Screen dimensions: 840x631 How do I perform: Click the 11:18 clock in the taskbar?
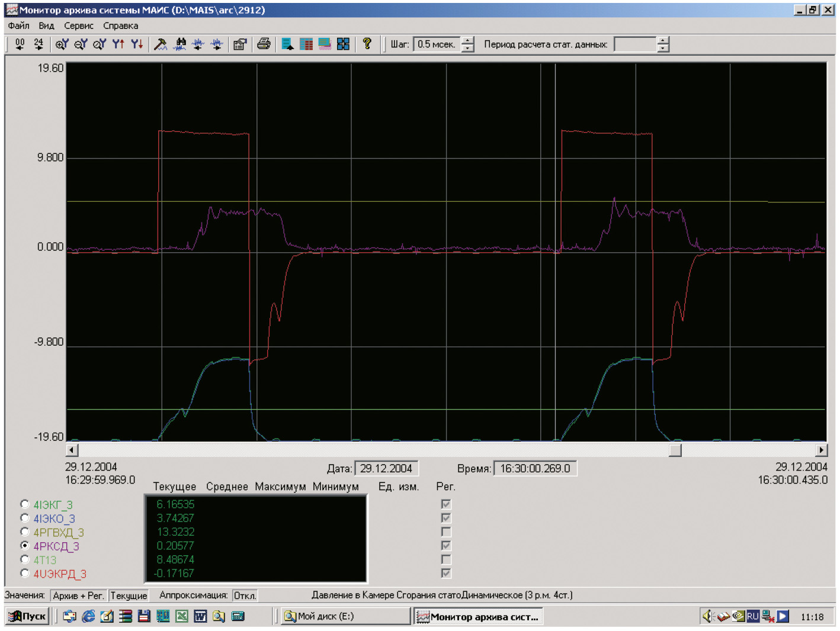[x=812, y=617]
